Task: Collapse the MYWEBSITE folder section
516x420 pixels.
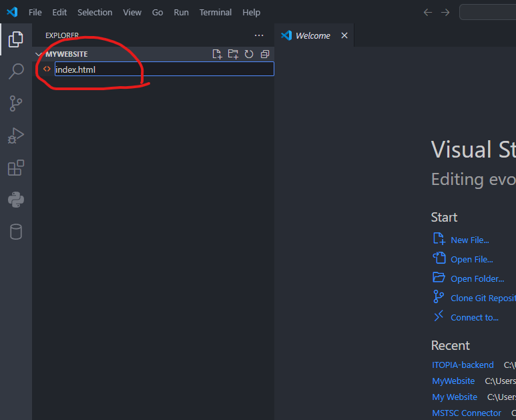Action: point(39,54)
